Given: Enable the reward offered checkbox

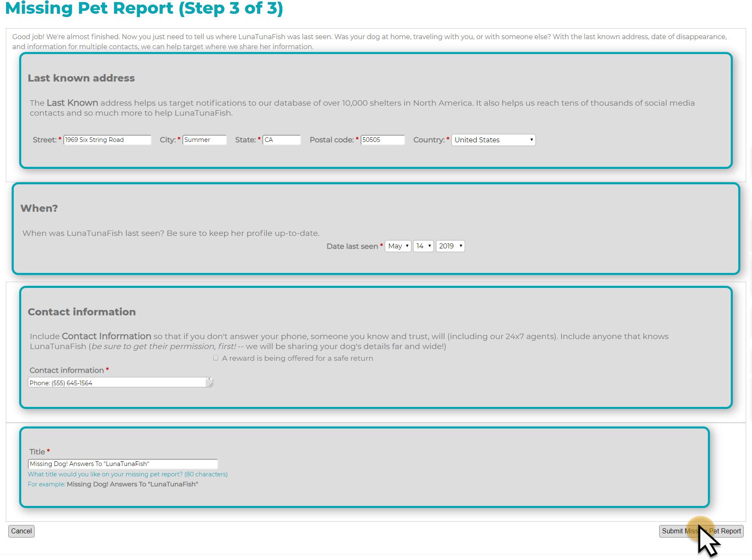Looking at the screenshot, I should [x=216, y=358].
